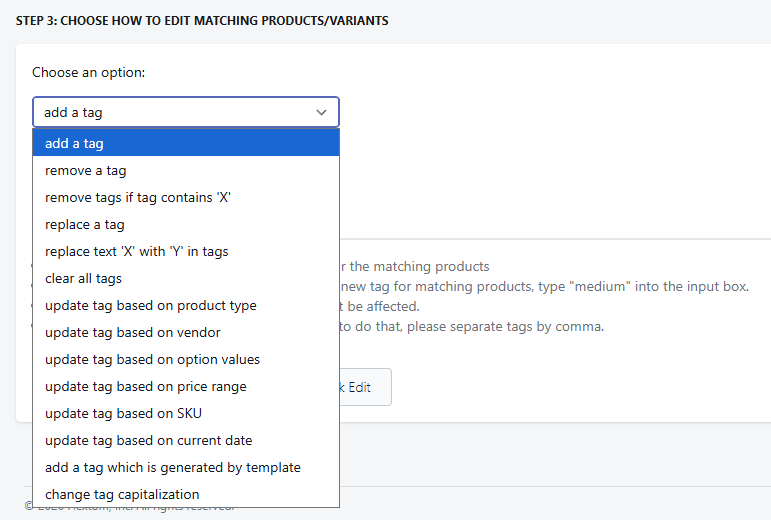The height and width of the screenshot is (520, 771).
Task: Select 'change tag capitalization' option
Action: 186,495
